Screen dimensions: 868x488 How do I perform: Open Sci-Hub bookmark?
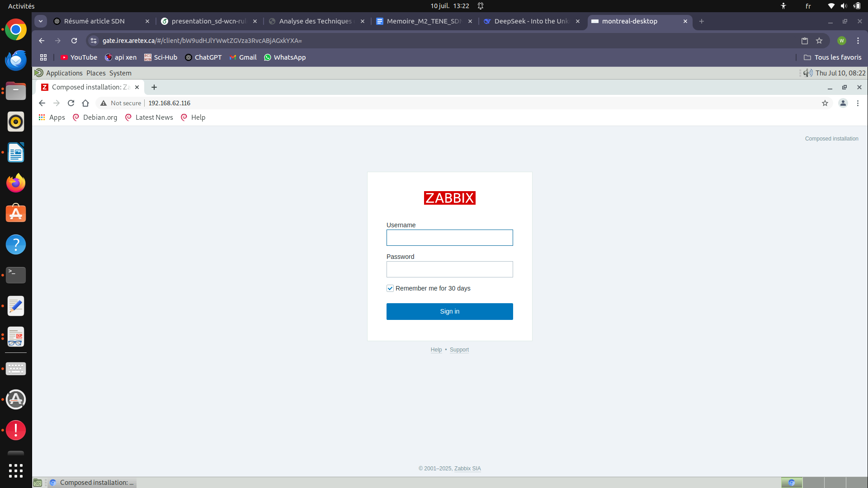[x=160, y=57]
